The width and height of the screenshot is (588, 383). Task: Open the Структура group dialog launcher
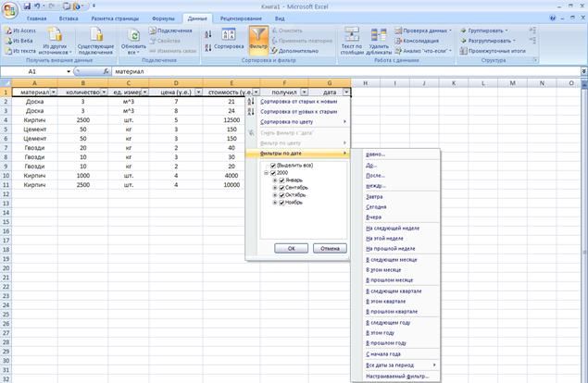point(535,60)
